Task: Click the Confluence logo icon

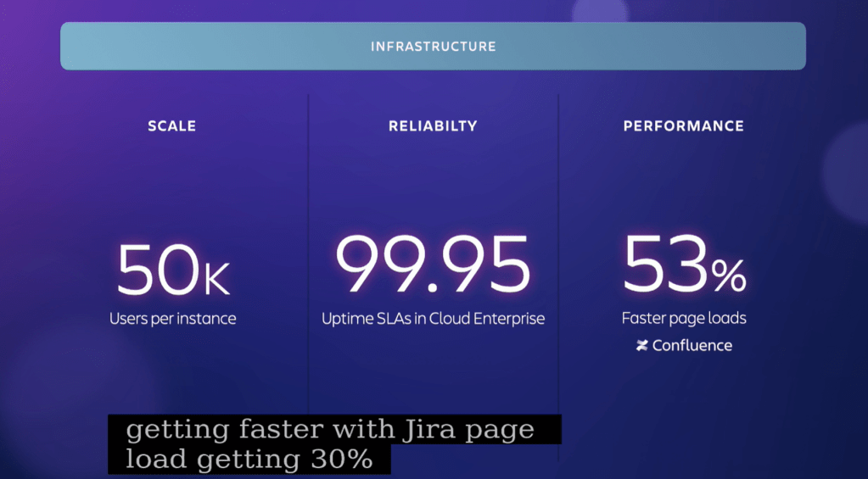Action: pyautogui.click(x=642, y=346)
